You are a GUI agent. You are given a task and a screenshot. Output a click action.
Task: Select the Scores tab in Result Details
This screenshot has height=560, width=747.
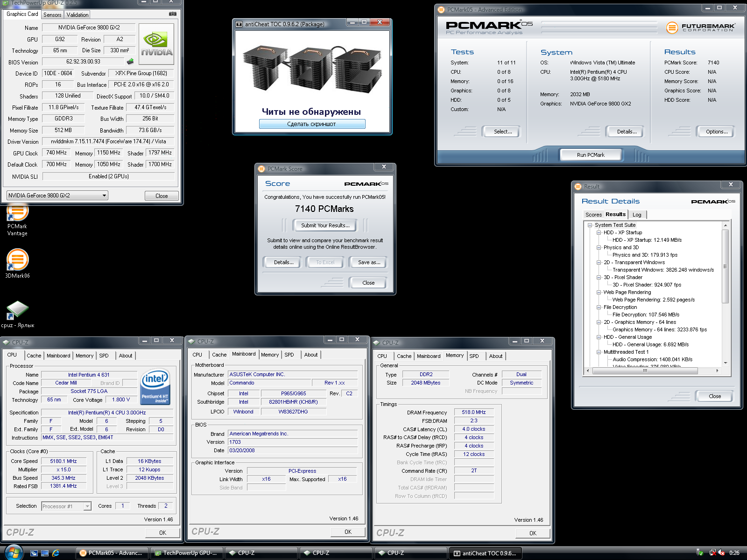[x=593, y=215]
